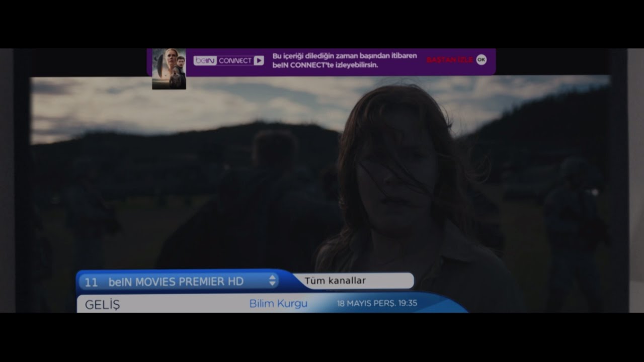The width and height of the screenshot is (644, 362).
Task: Click the BAŞTAN İZLE button
Action: tap(450, 60)
